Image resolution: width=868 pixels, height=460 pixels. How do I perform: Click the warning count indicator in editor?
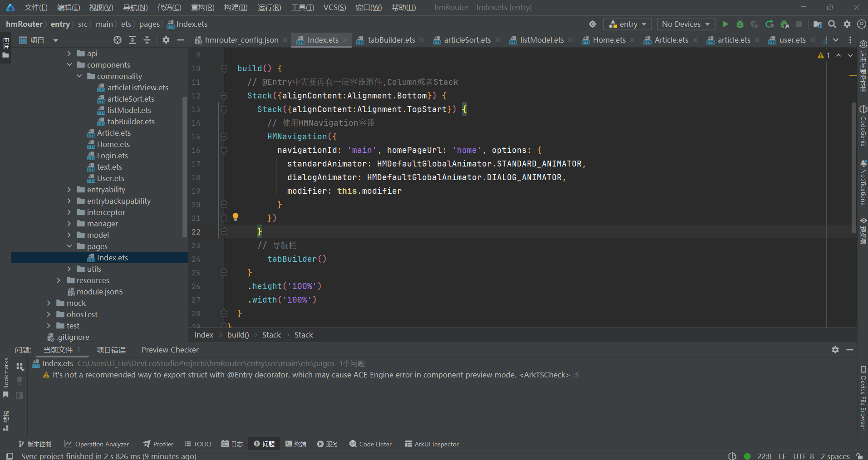824,55
